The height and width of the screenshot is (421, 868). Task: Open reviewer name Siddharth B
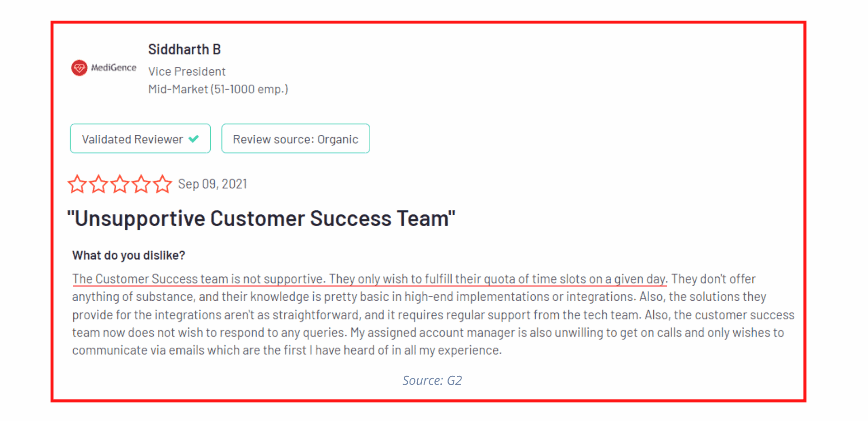click(x=184, y=49)
